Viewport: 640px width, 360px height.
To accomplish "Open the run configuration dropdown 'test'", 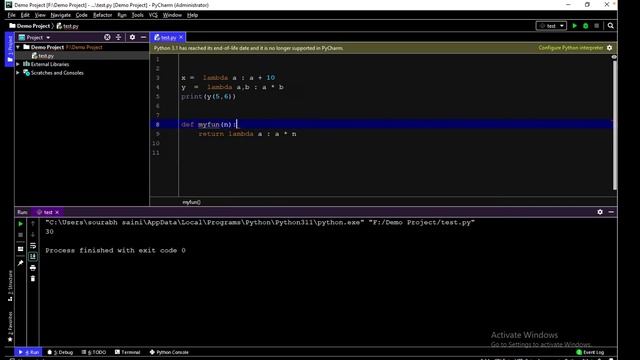I will 551,26.
